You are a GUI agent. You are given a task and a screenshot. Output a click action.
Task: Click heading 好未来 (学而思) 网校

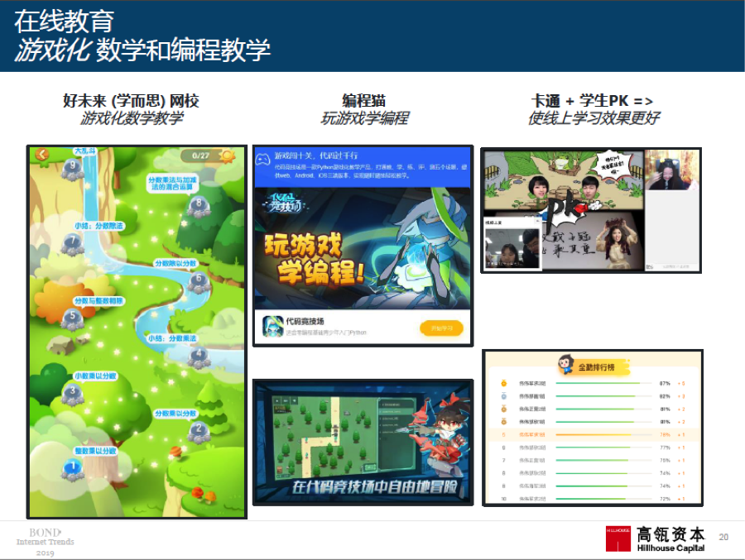click(131, 101)
